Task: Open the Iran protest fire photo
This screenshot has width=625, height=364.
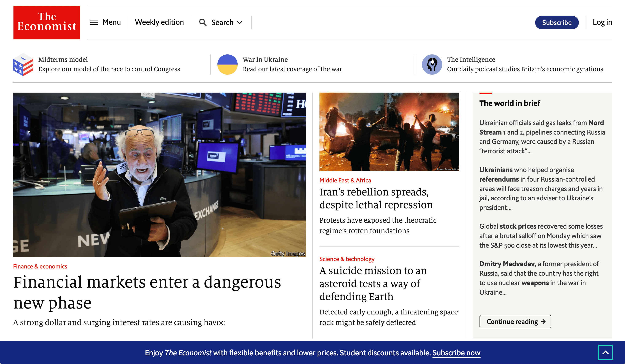Action: click(x=389, y=132)
